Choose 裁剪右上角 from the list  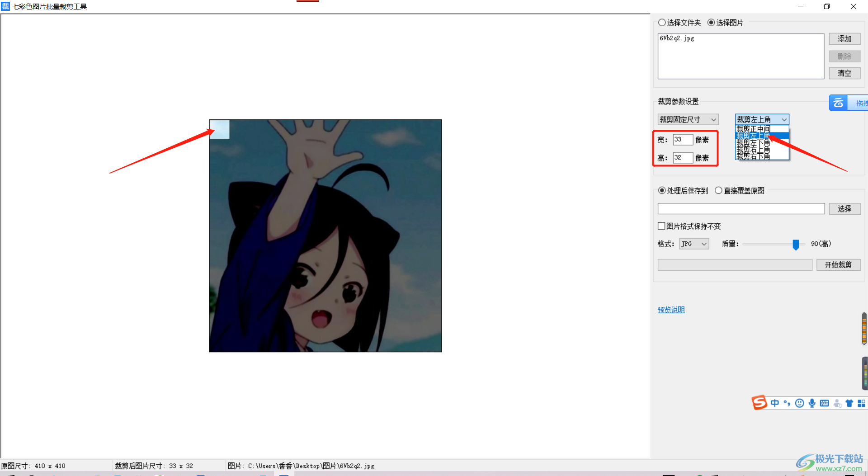pyautogui.click(x=762, y=149)
